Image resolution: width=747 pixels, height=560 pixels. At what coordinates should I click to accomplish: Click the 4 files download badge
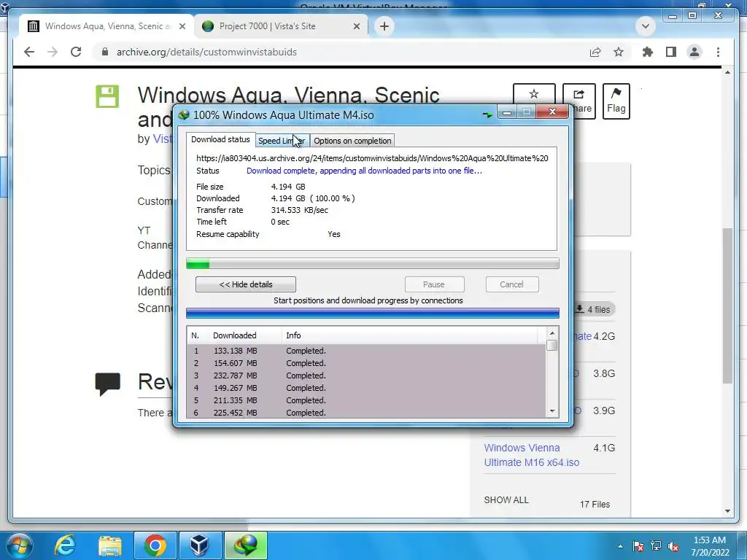pyautogui.click(x=594, y=309)
